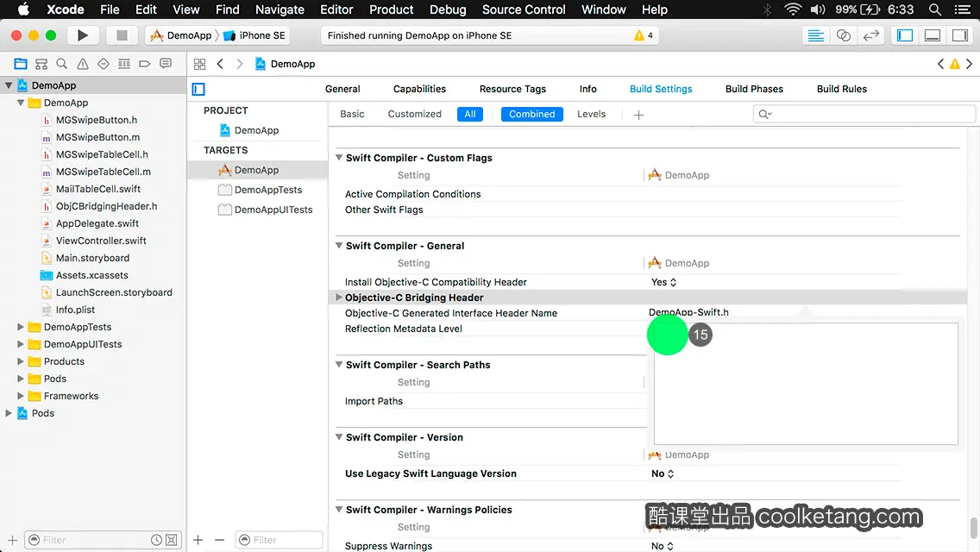Select the Combined view filter
Image resolution: width=980 pixels, height=552 pixels.
point(532,115)
